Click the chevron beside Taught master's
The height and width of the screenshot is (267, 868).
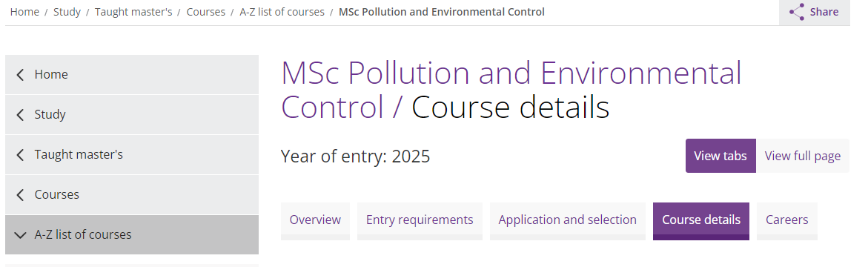[x=21, y=154]
